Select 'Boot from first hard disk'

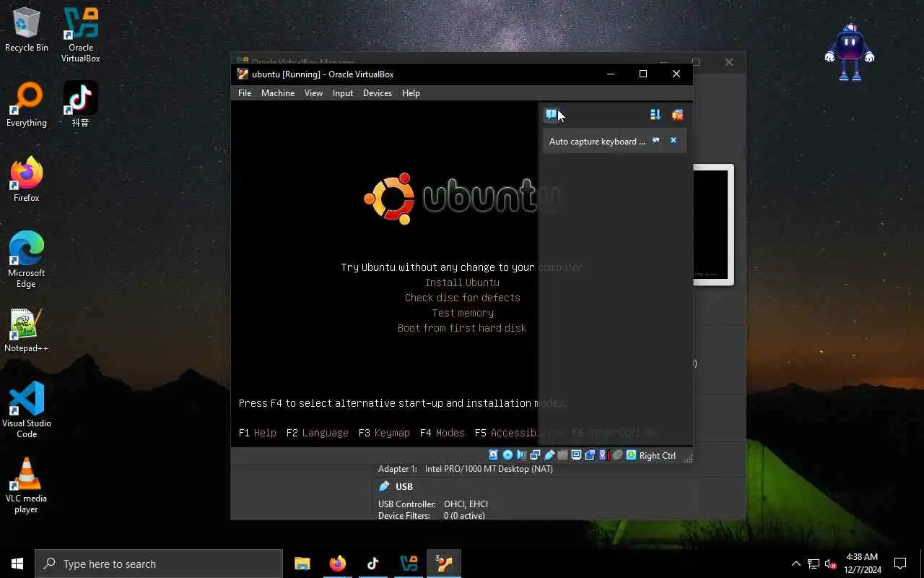[x=462, y=328]
